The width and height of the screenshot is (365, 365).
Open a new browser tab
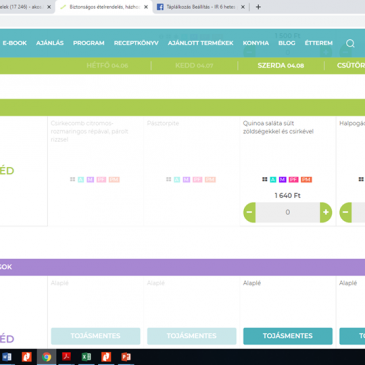click(258, 7)
